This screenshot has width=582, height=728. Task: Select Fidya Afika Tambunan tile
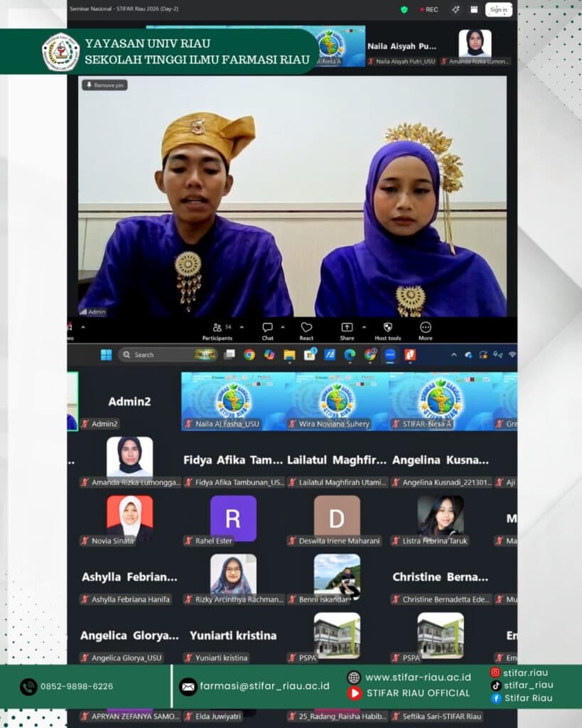pyautogui.click(x=233, y=461)
